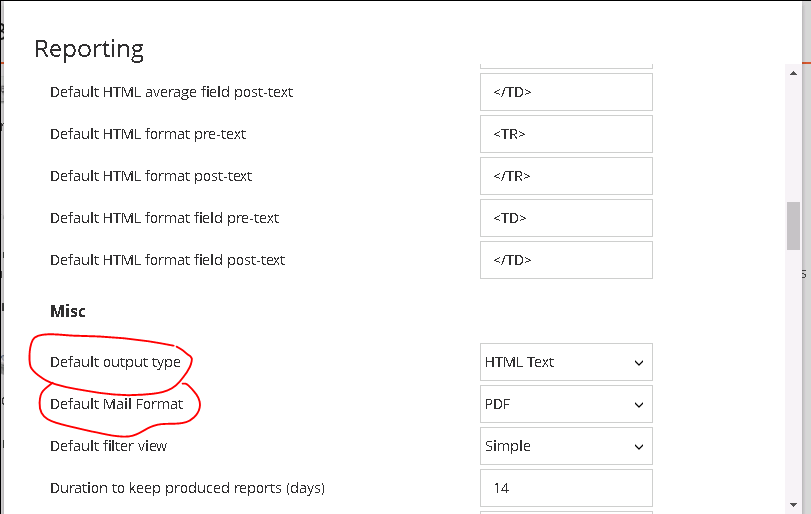The width and height of the screenshot is (811, 514).
Task: Click the vertical scrollbar thumb
Action: click(x=793, y=225)
